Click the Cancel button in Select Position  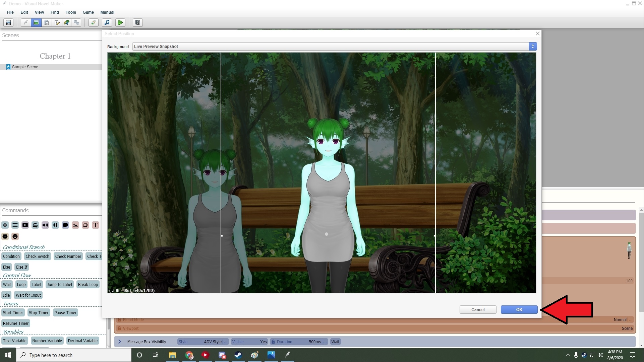coord(478,309)
